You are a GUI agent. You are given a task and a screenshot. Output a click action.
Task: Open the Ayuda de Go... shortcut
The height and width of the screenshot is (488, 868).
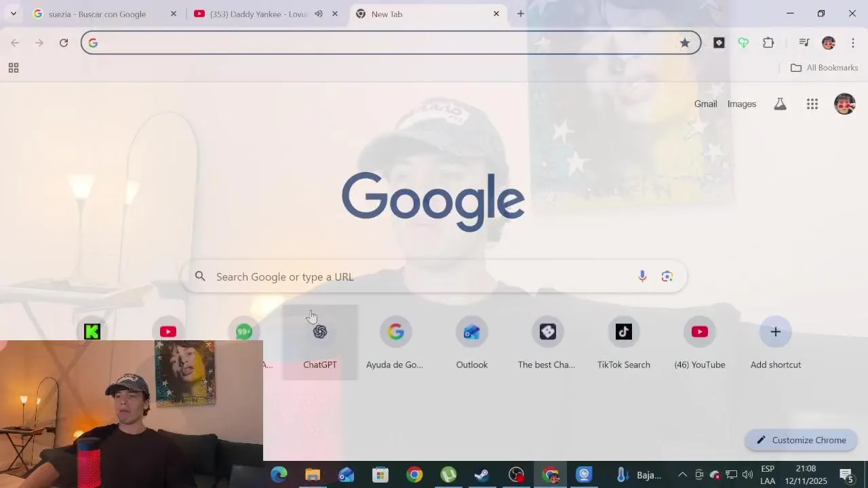coord(396,342)
